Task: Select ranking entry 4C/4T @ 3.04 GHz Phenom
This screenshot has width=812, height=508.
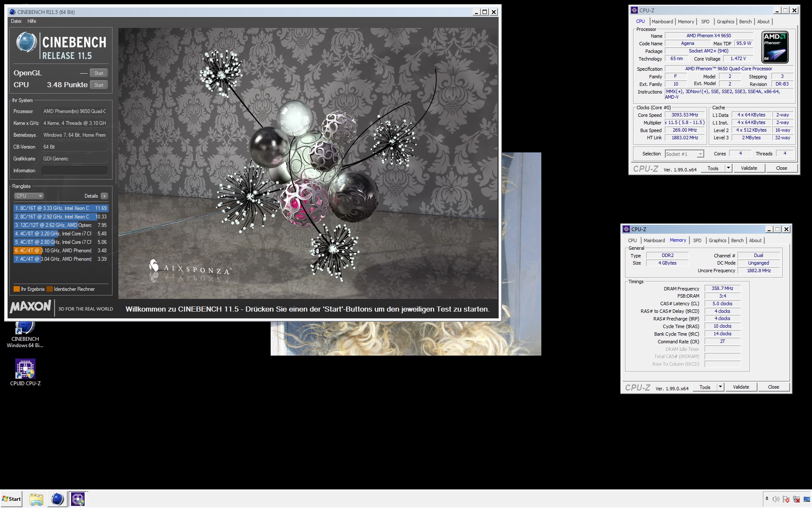Action: pos(61,259)
